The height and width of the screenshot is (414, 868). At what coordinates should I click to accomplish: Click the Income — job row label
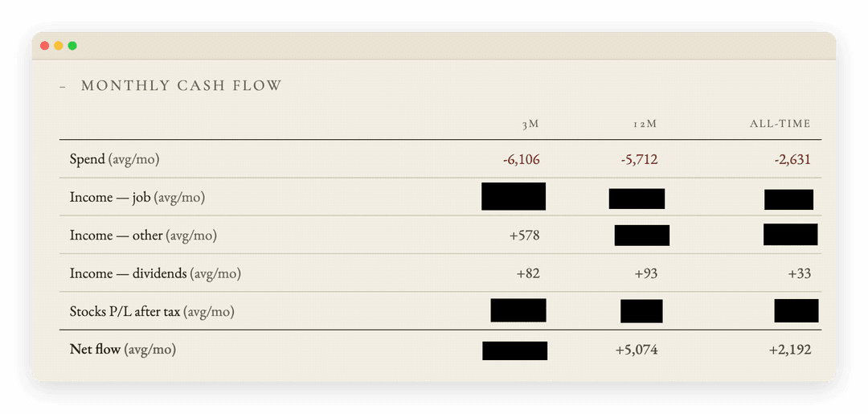(137, 198)
